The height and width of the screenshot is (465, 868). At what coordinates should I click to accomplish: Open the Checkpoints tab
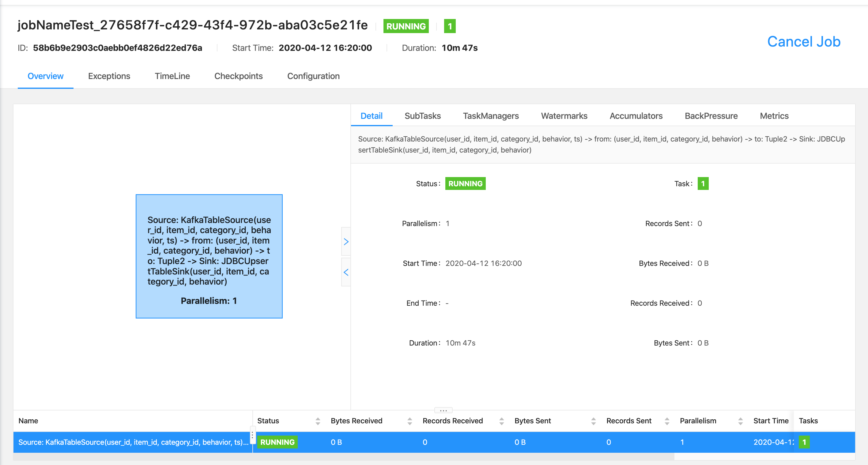238,76
